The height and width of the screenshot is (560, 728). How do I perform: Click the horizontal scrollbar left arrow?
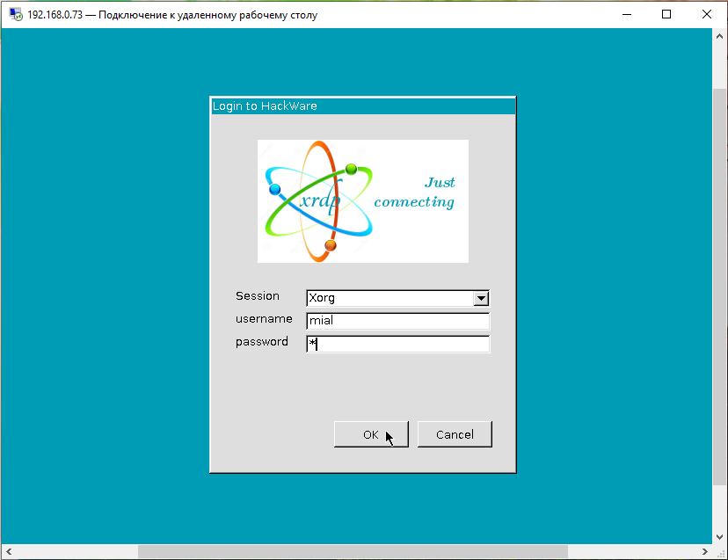coord(8,552)
